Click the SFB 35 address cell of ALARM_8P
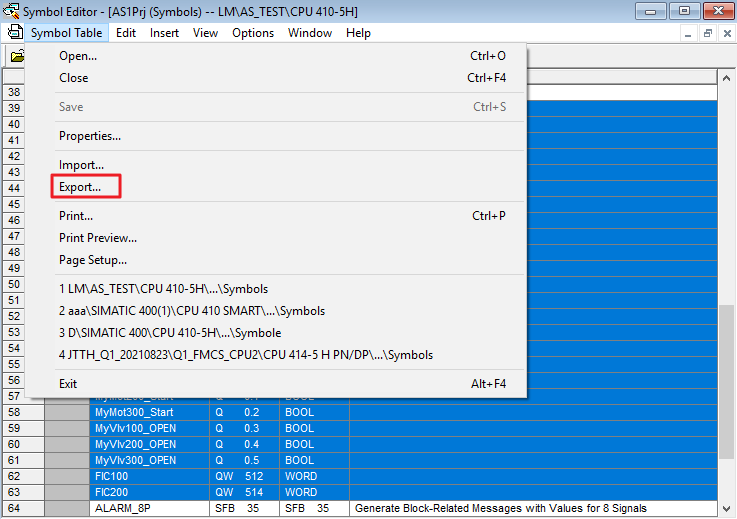 (244, 508)
